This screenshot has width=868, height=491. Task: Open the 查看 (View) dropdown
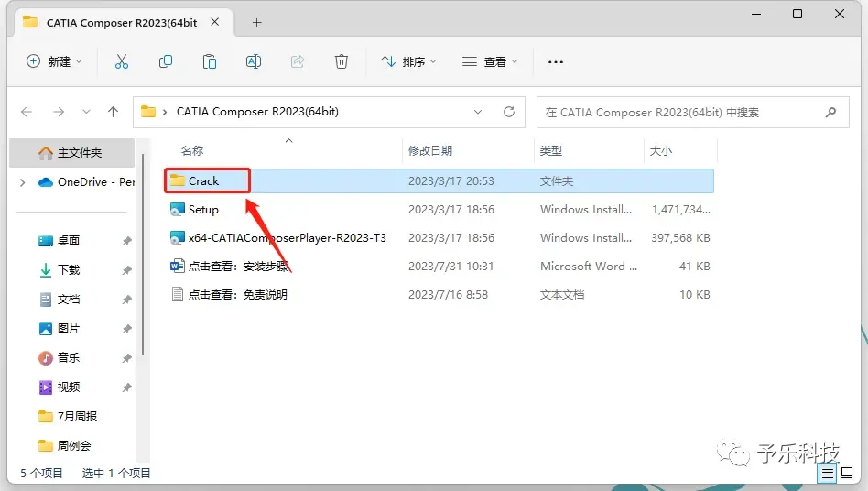coord(490,61)
